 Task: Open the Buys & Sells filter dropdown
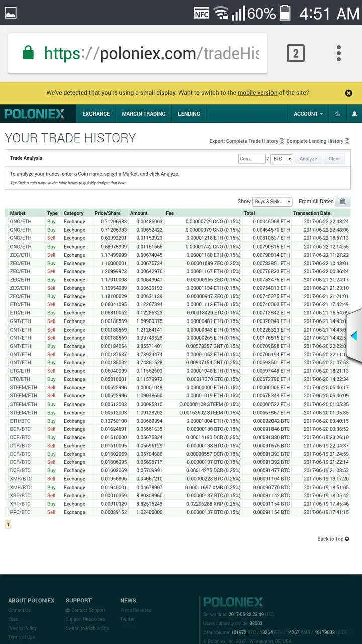(x=273, y=202)
